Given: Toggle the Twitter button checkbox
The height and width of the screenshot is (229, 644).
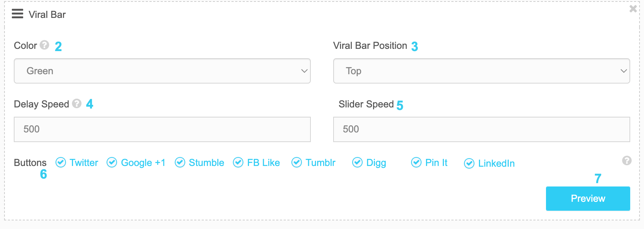Looking at the screenshot, I should 61,162.
